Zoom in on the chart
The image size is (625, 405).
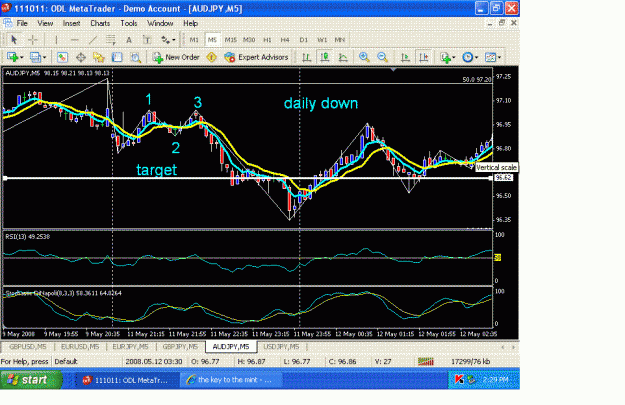364,57
